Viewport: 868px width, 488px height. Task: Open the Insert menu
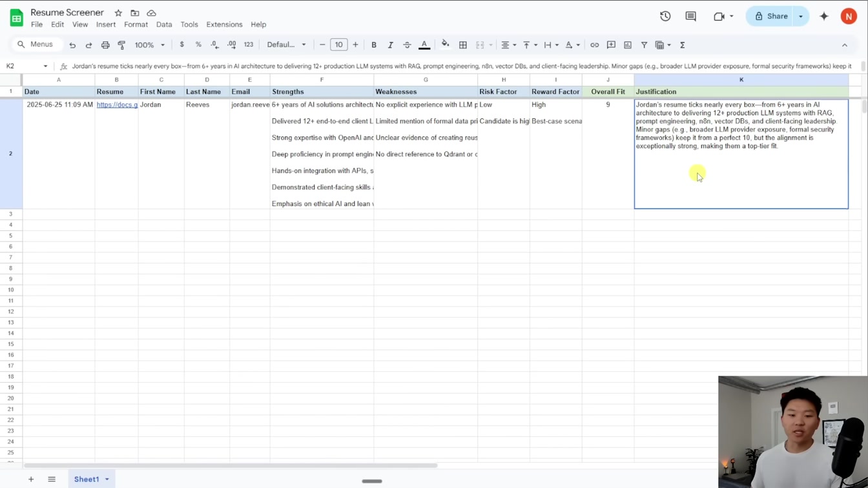tap(106, 25)
